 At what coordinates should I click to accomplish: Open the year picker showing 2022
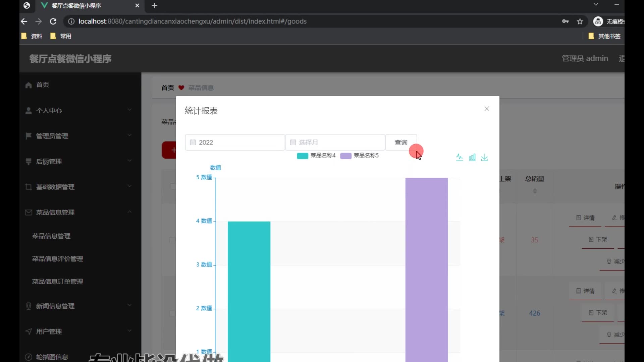click(x=235, y=142)
